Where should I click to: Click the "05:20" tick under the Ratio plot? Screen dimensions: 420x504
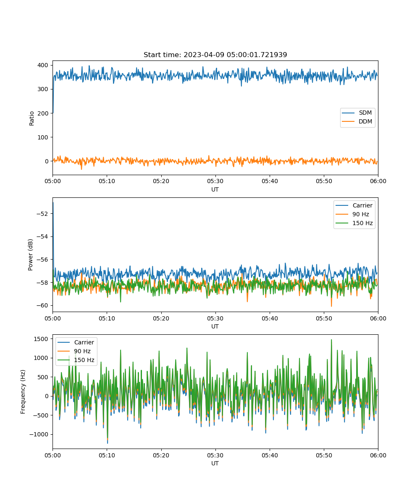[161, 181]
